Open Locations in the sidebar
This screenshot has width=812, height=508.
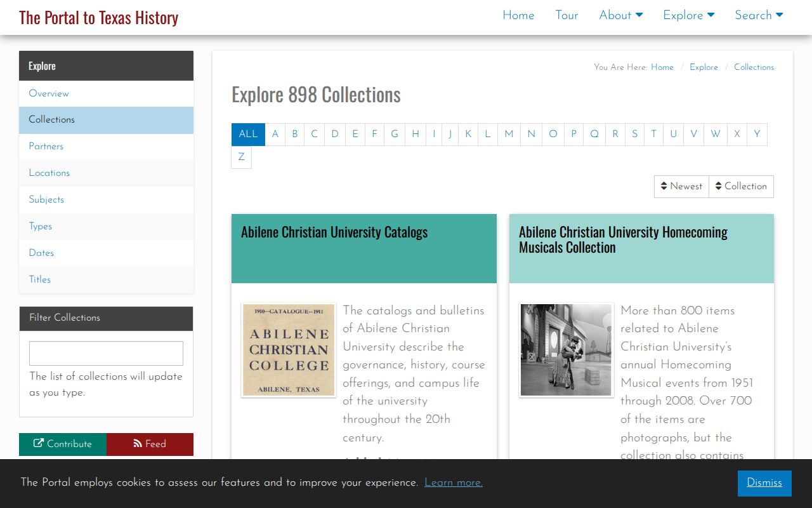(106, 173)
